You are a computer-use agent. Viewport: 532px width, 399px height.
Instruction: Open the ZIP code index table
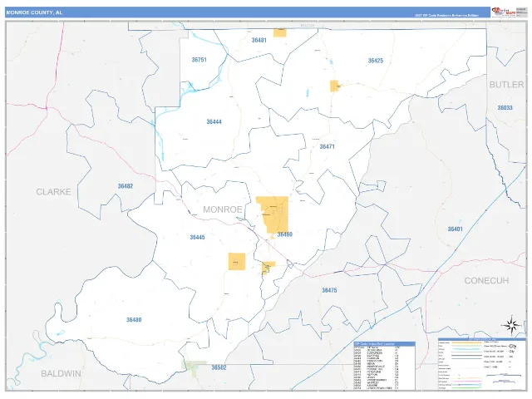(384, 366)
